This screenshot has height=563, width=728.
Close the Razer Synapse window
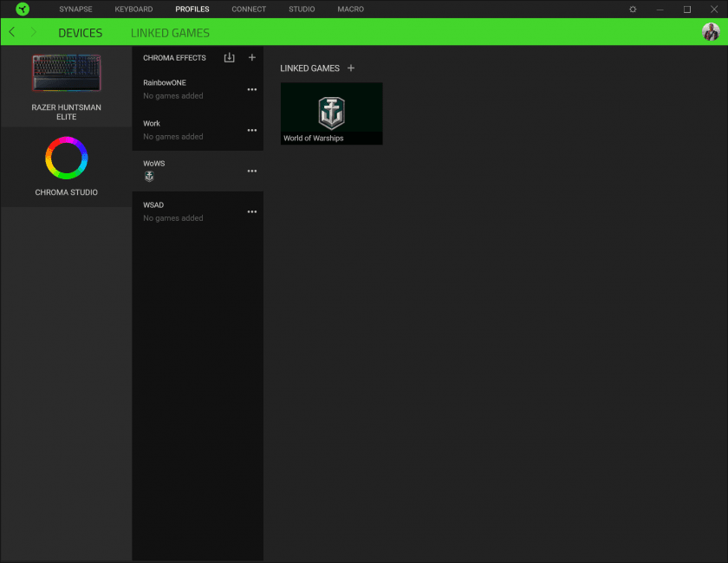(714, 10)
